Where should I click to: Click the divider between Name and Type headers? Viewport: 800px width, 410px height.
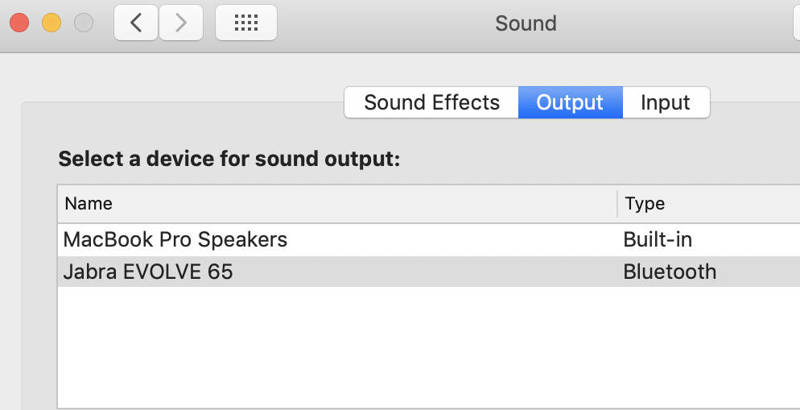pyautogui.click(x=617, y=204)
